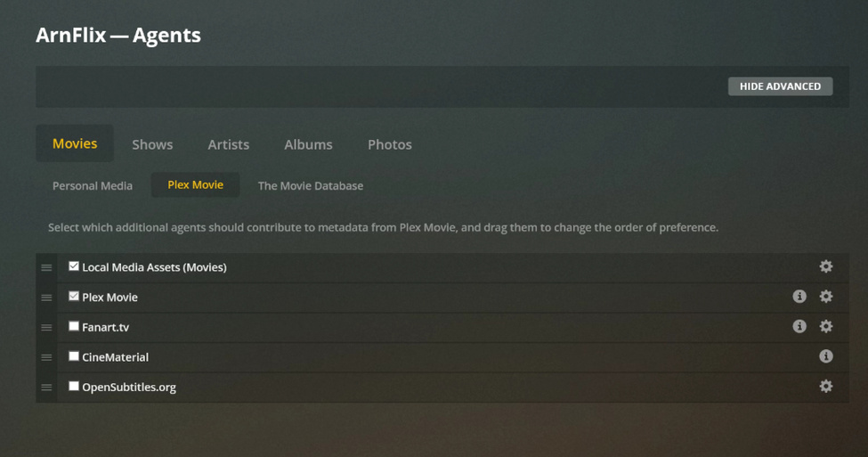The height and width of the screenshot is (457, 868).
Task: Select The Movie Database sub-tab
Action: coord(311,185)
